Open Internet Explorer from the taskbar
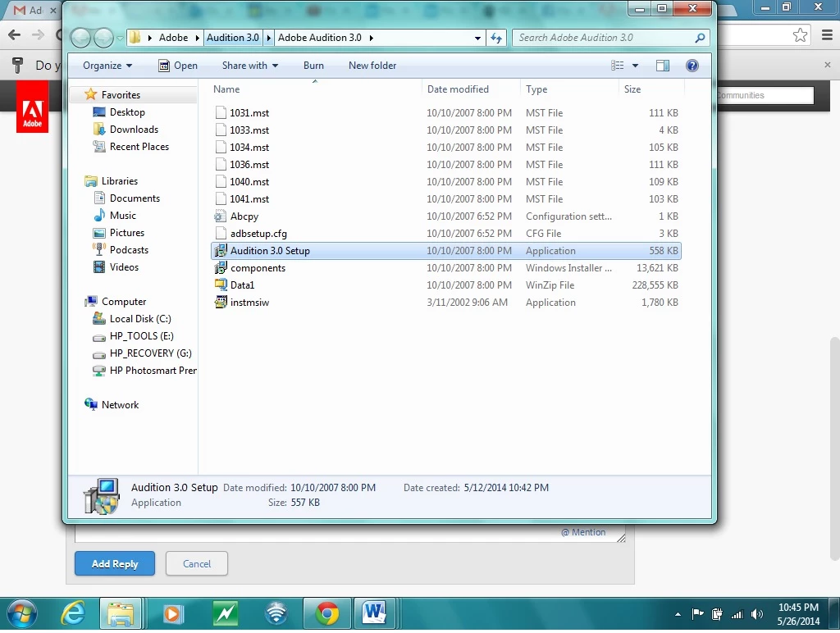This screenshot has height=633, width=840. (73, 613)
